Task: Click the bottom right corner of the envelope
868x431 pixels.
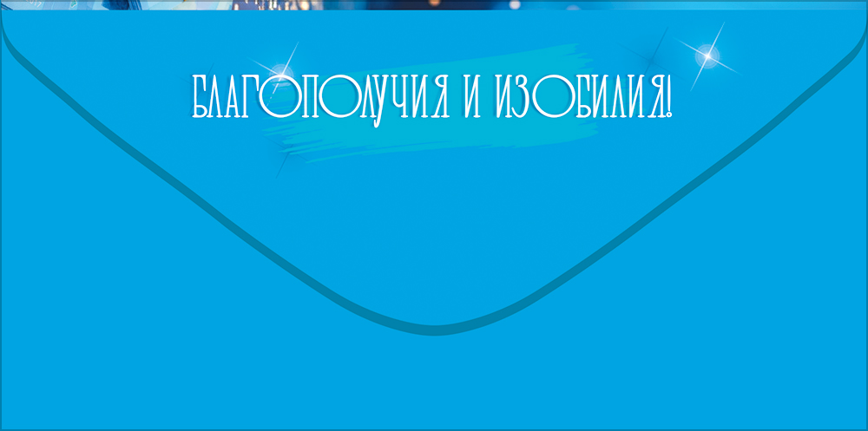Action: tap(863, 425)
